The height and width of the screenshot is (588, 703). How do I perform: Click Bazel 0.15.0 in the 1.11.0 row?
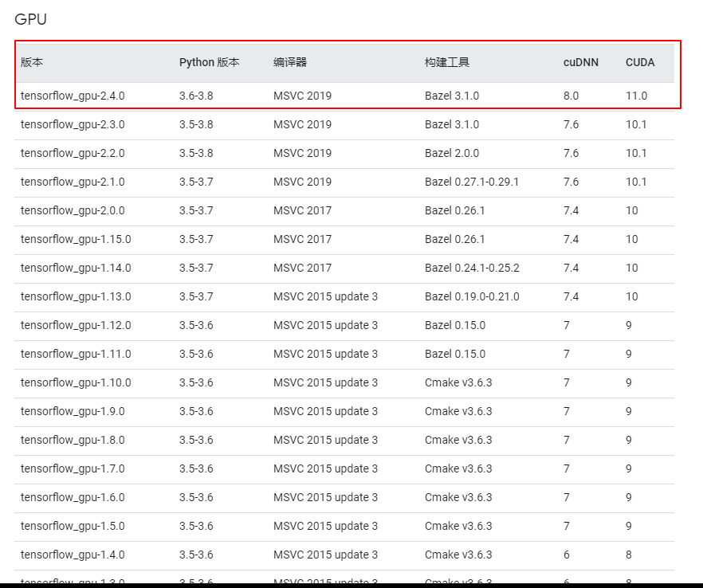coord(455,354)
